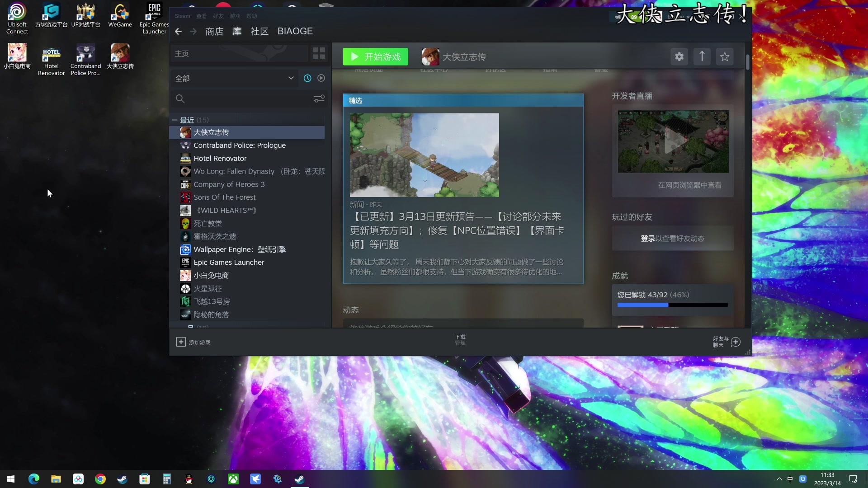Select 小白兔电商 in library list
868x488 pixels.
[x=247, y=276]
